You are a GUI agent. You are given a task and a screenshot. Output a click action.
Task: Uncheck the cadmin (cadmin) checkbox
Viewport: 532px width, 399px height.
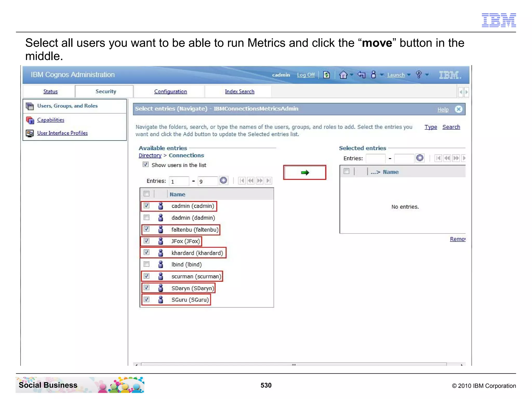pos(147,205)
